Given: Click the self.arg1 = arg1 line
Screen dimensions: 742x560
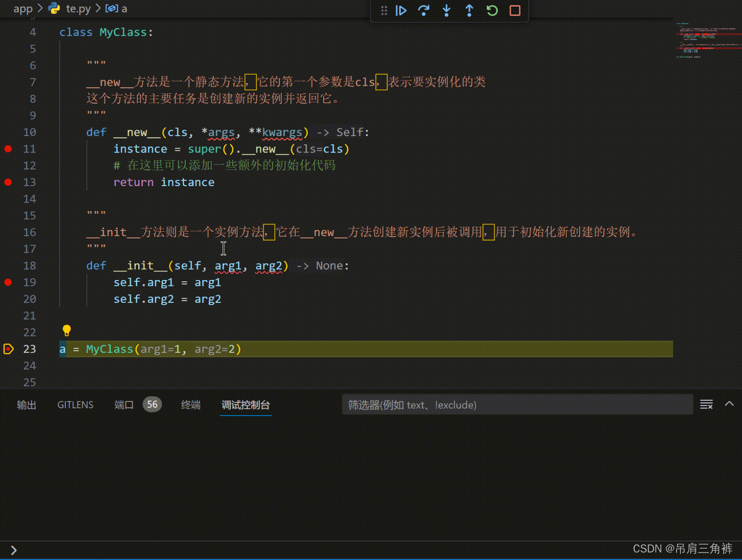Looking at the screenshot, I should [x=167, y=282].
